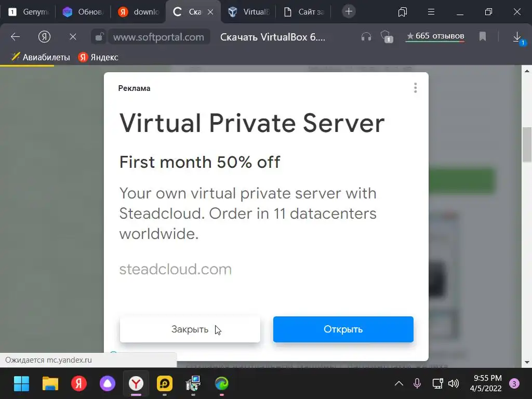This screenshot has width=532, height=399.
Task: Open the Яндекс bookmark
Action: point(98,57)
